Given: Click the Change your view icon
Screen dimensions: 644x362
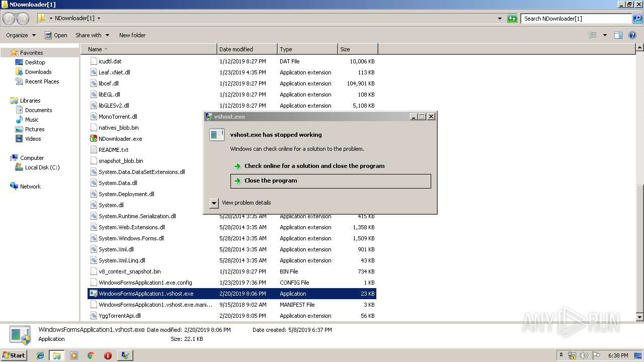Looking at the screenshot, I should click(593, 35).
